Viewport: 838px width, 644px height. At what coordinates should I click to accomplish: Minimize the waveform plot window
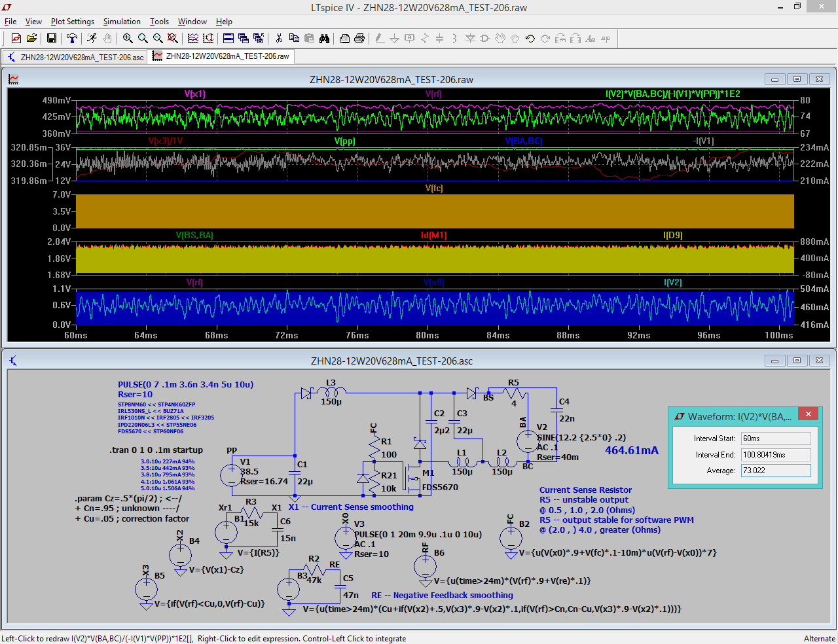click(774, 79)
